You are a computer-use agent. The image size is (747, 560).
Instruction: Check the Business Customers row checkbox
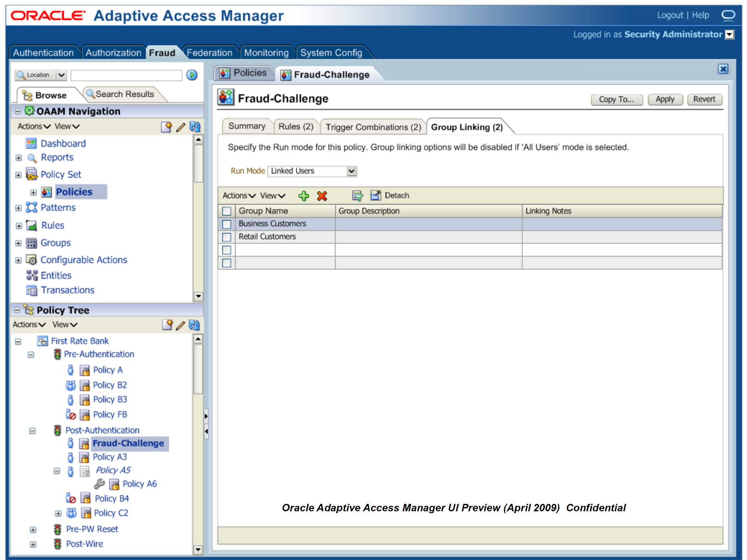[x=226, y=224]
